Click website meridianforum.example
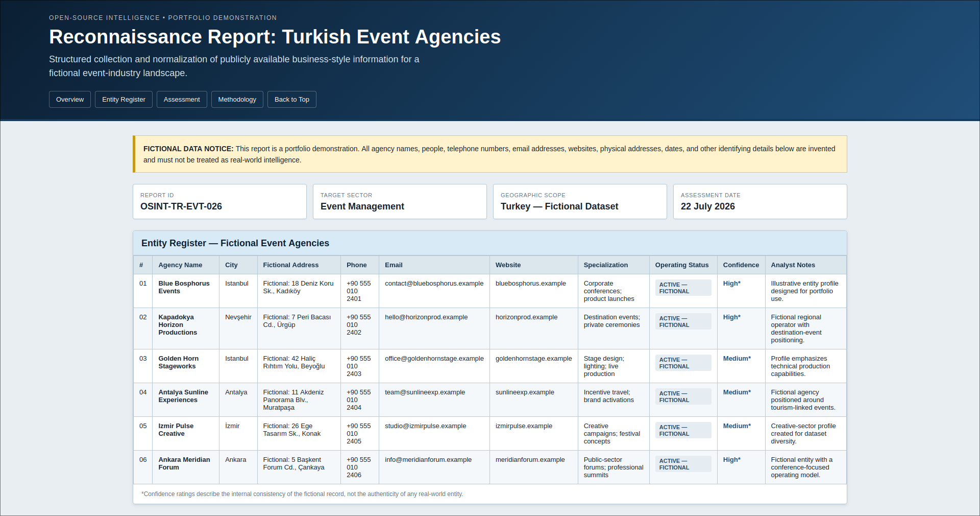The height and width of the screenshot is (516, 980). pyautogui.click(x=530, y=460)
